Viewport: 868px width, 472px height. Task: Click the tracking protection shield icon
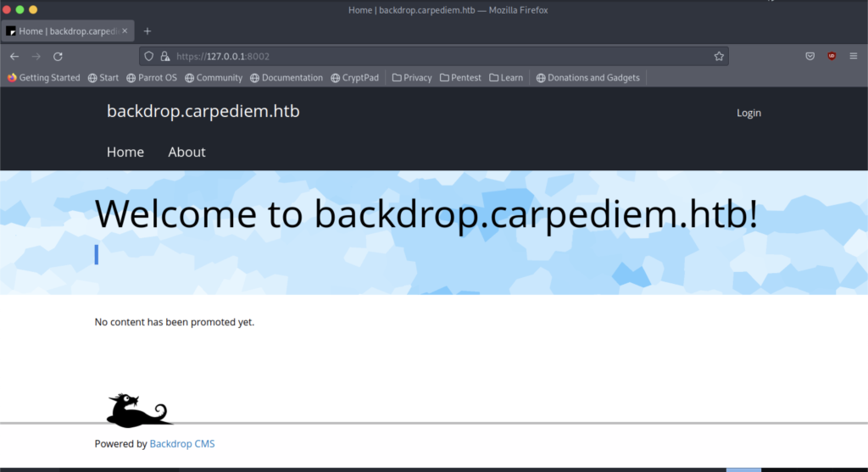pos(148,56)
